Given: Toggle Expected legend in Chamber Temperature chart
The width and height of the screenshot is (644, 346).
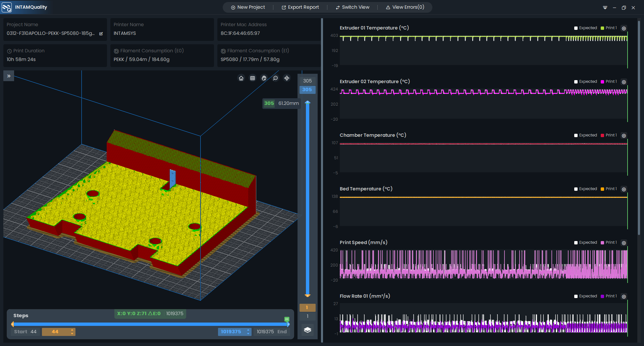Looking at the screenshot, I should coord(586,135).
